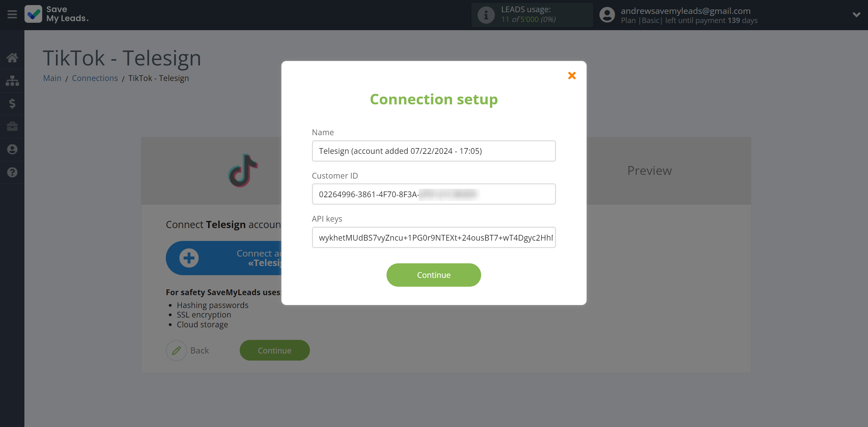Select the Customer ID input field
The image size is (868, 427).
coord(433,194)
